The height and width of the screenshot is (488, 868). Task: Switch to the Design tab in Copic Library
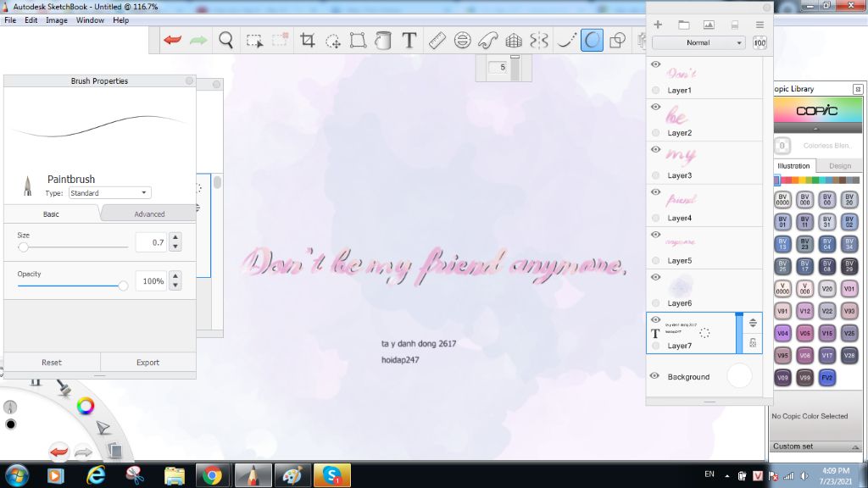coord(840,165)
